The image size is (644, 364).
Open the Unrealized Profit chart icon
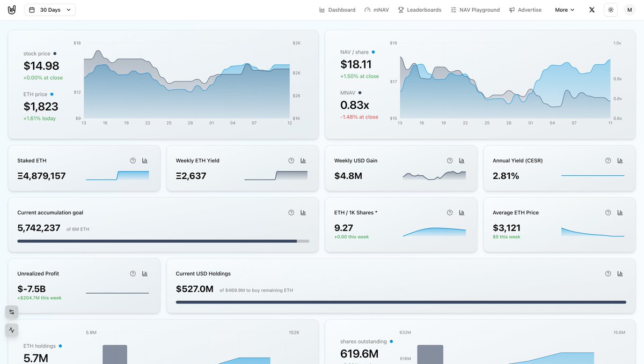(145, 273)
